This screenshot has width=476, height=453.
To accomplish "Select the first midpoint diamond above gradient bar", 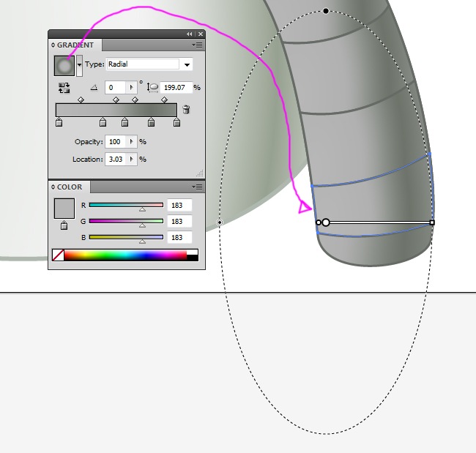I will point(81,100).
